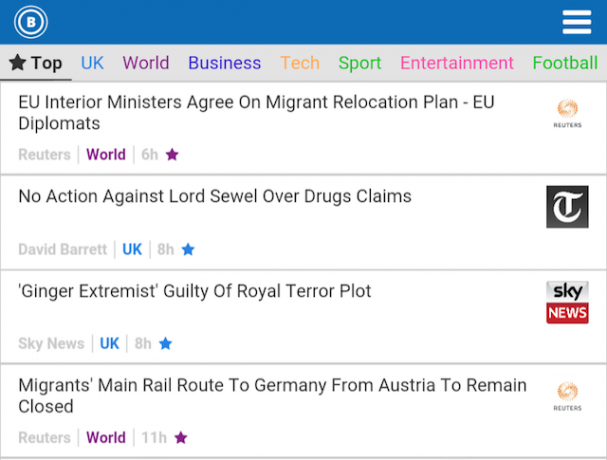Open the hamburger menu
607x460 pixels.
tap(576, 22)
